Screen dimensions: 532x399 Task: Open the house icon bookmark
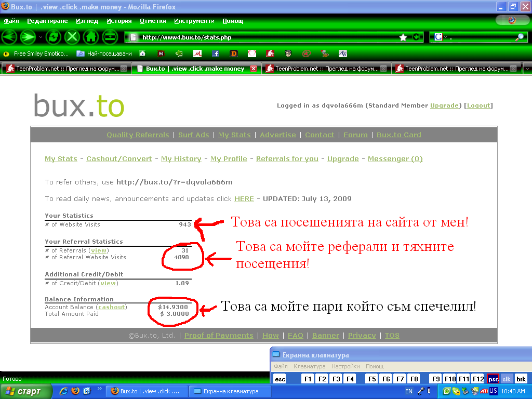[x=142, y=54]
